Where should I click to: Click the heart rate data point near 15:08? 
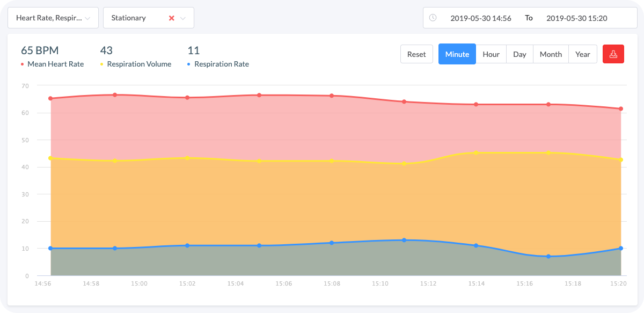[332, 96]
